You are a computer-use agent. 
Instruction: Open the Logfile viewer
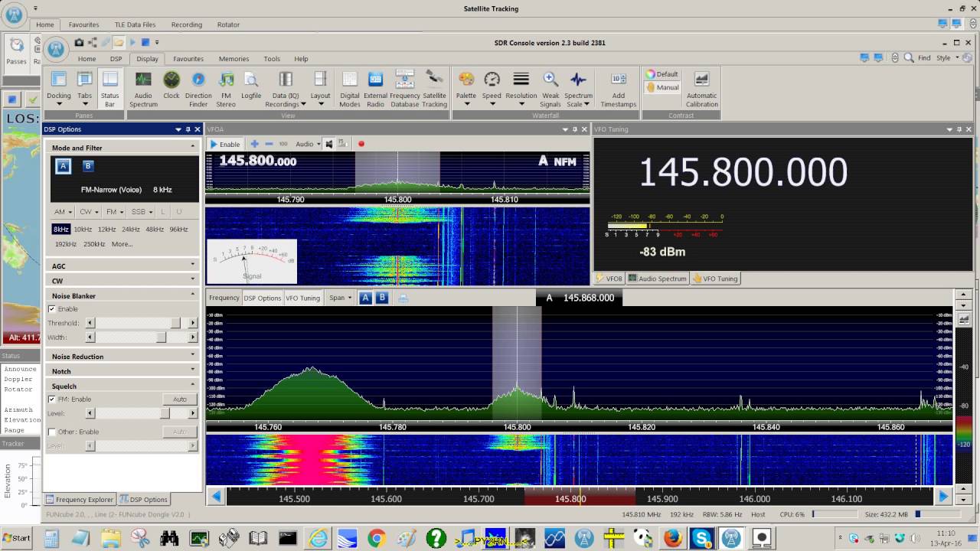click(x=251, y=86)
